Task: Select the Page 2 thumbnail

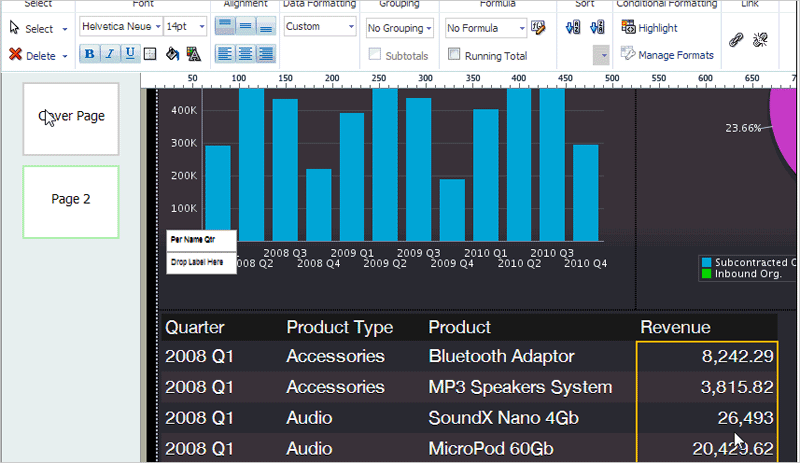Action: [x=71, y=201]
